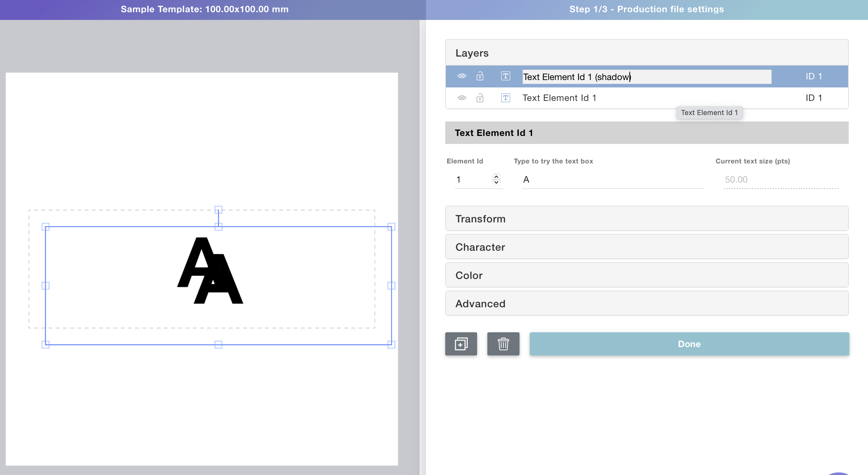Click the Done button
Image resolution: width=868 pixels, height=475 pixels.
(690, 343)
